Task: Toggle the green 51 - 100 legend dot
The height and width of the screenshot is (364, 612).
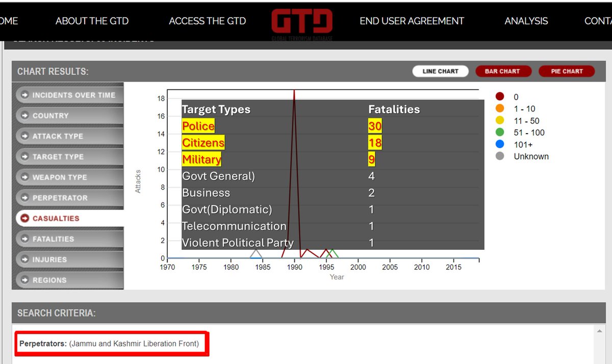Action: click(500, 132)
